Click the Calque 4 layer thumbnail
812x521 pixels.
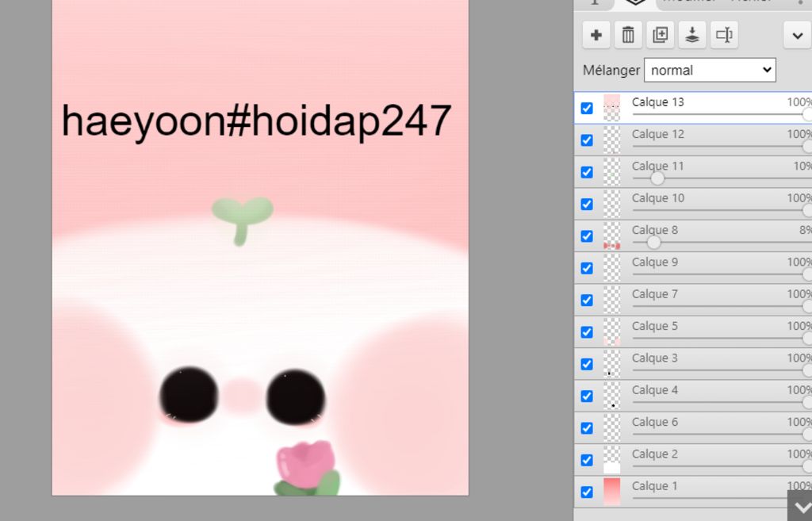click(x=611, y=396)
